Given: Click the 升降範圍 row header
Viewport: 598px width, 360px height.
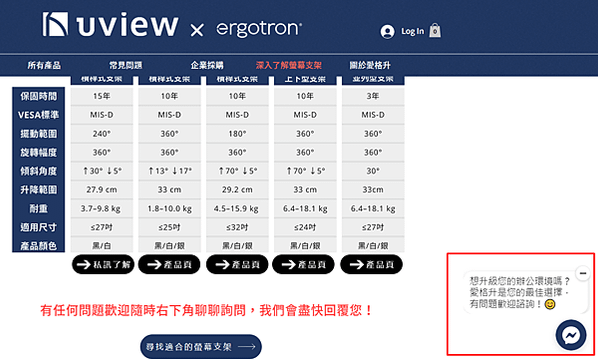Looking at the screenshot, I should (x=39, y=190).
